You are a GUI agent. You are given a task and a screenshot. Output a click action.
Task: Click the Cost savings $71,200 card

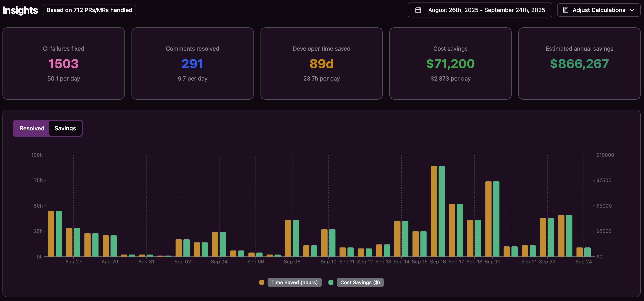pos(450,64)
